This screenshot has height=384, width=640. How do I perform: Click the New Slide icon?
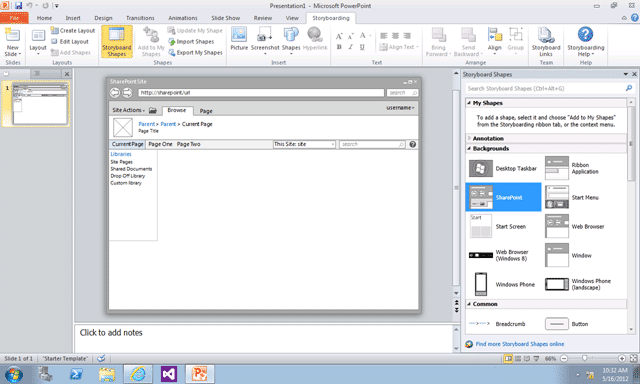tap(13, 35)
